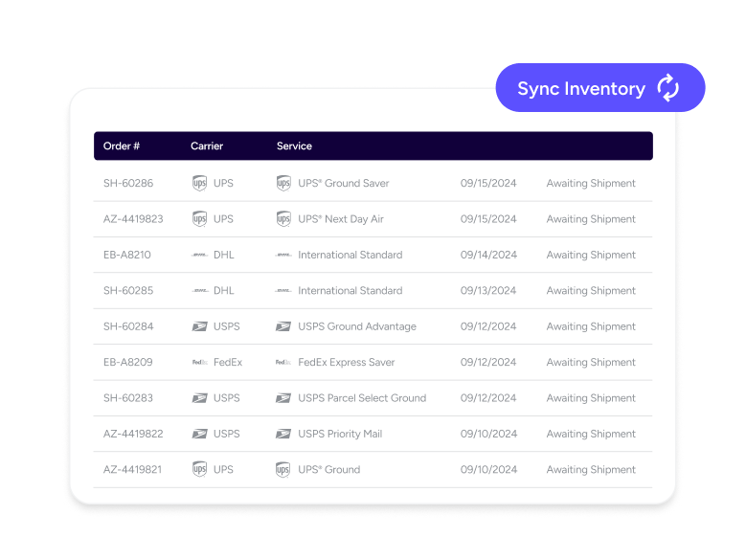Image resolution: width=746 pixels, height=560 pixels.
Task: Open order number SH-60283
Action: point(128,398)
